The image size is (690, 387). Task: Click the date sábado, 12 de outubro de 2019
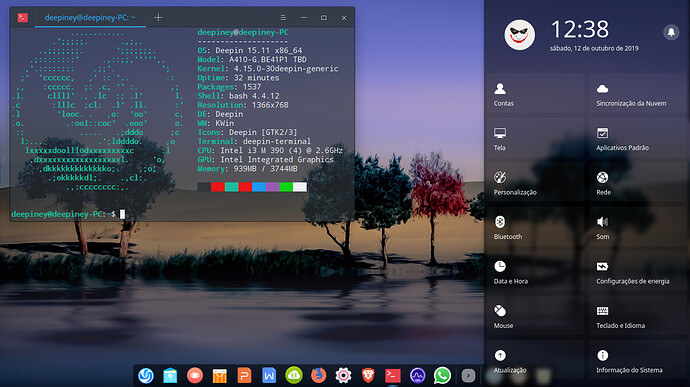[594, 48]
